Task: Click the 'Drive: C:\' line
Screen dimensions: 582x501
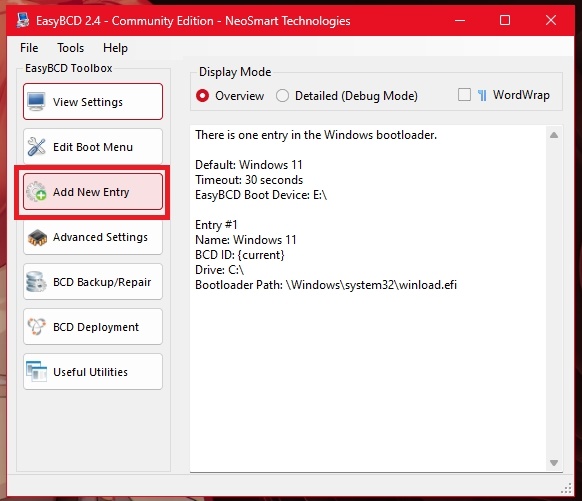Action: [219, 270]
